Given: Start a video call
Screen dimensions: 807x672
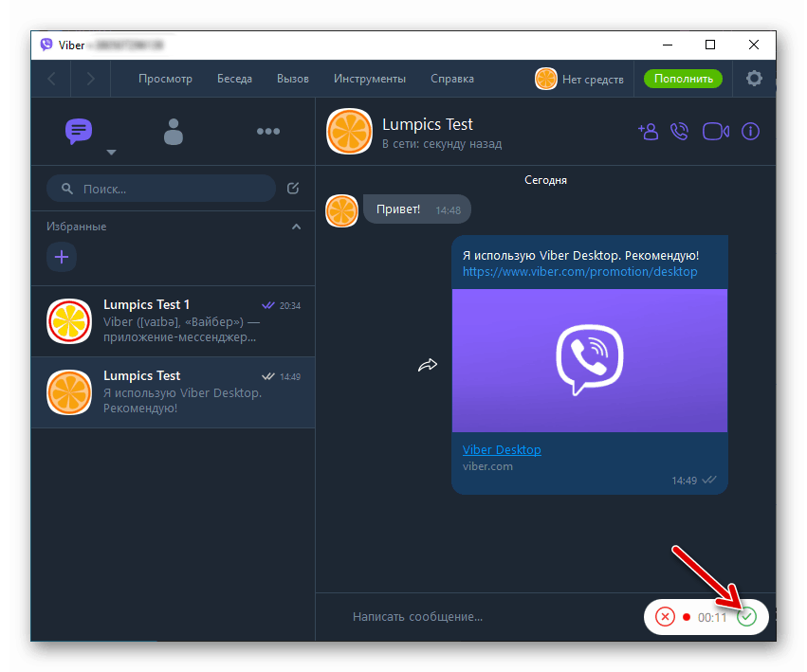Looking at the screenshot, I should point(716,131).
